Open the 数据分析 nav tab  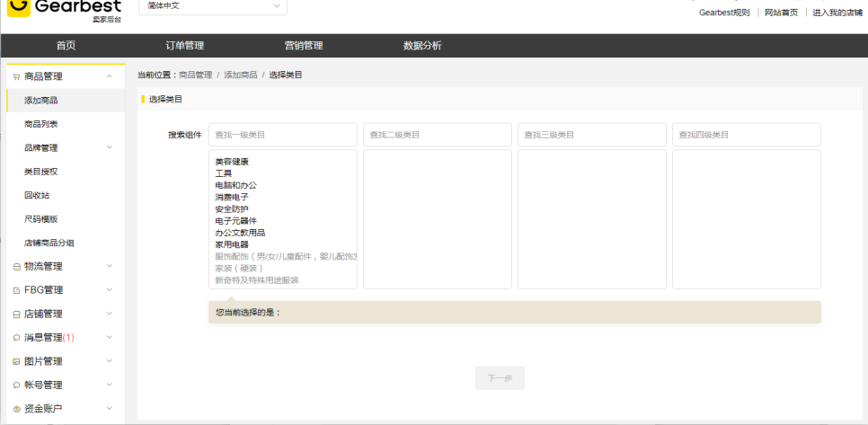point(423,46)
